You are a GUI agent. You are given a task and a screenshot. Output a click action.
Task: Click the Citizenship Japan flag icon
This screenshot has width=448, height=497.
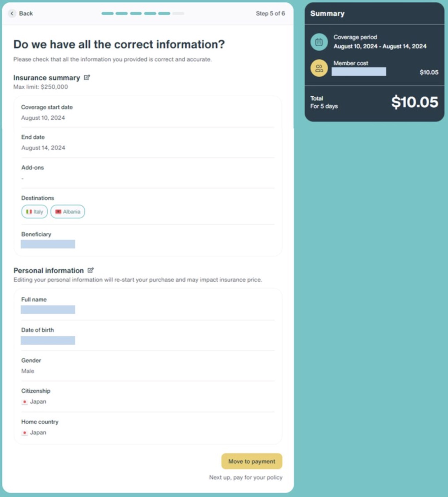pyautogui.click(x=25, y=402)
